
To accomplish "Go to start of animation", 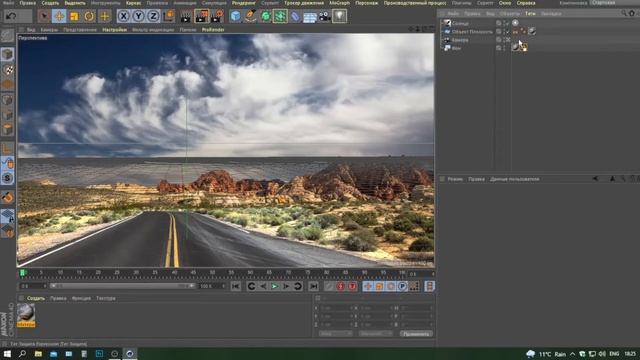I will pyautogui.click(x=236, y=286).
